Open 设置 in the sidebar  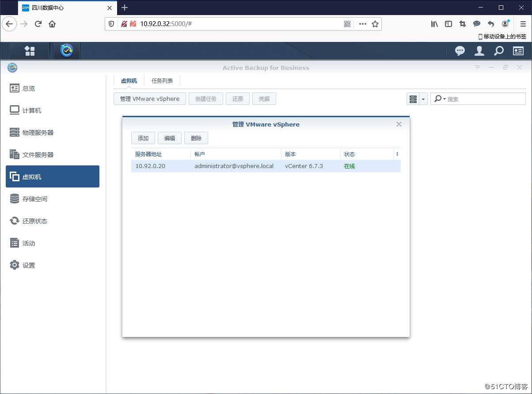53,265
